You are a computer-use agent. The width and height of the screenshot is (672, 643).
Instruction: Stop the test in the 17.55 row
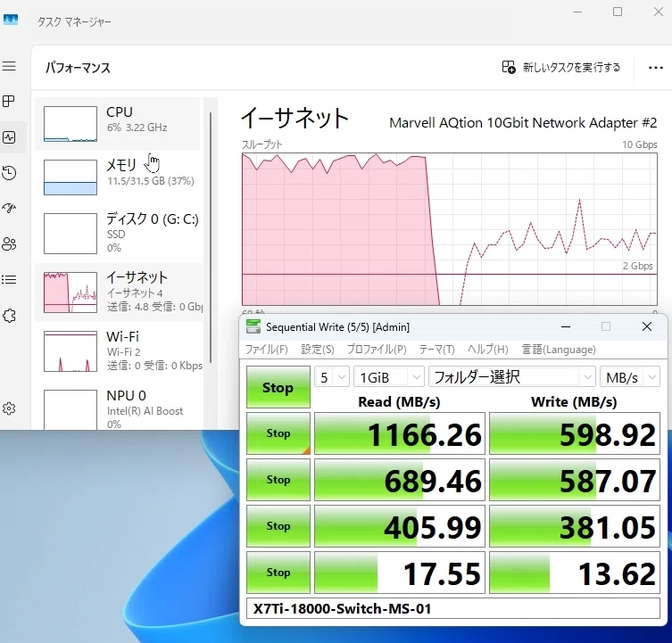278,573
